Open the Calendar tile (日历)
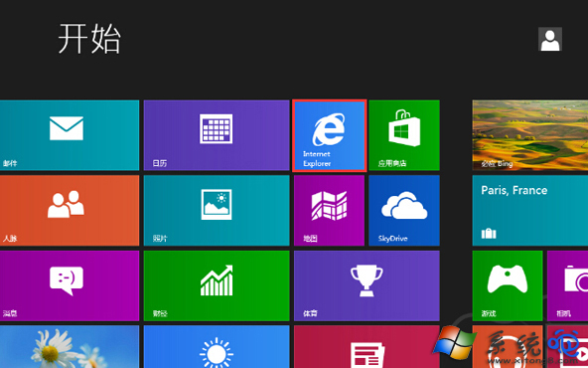Screen dimensions: 588x368 (217, 135)
